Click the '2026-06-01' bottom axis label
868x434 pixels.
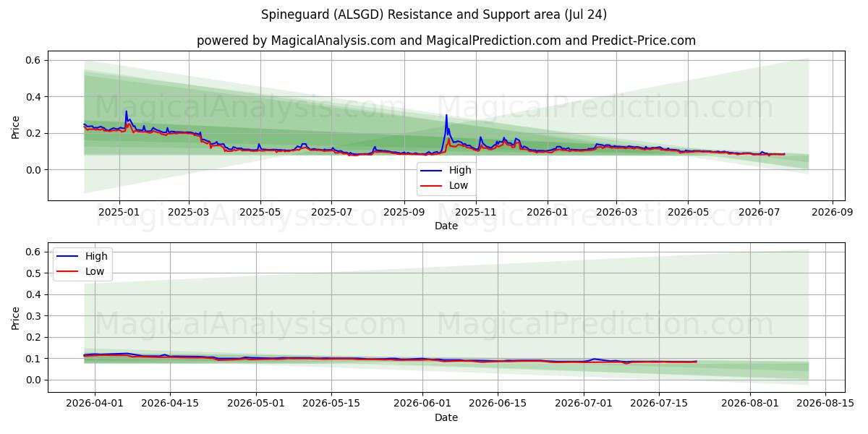(x=422, y=404)
